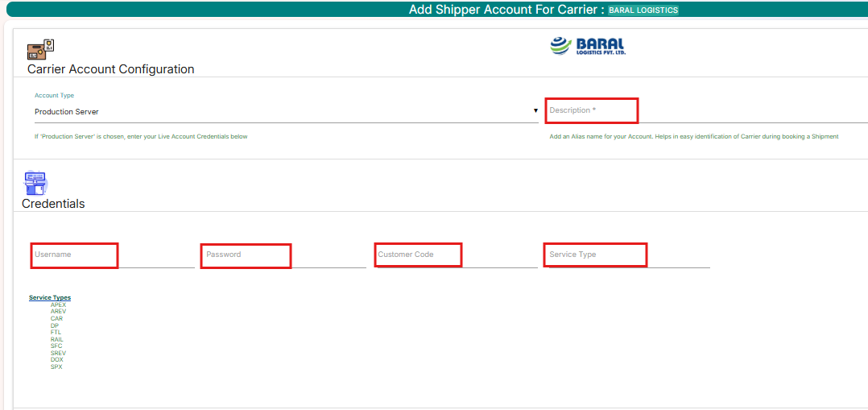Select SFC in service types list
The height and width of the screenshot is (410, 868).
56,346
